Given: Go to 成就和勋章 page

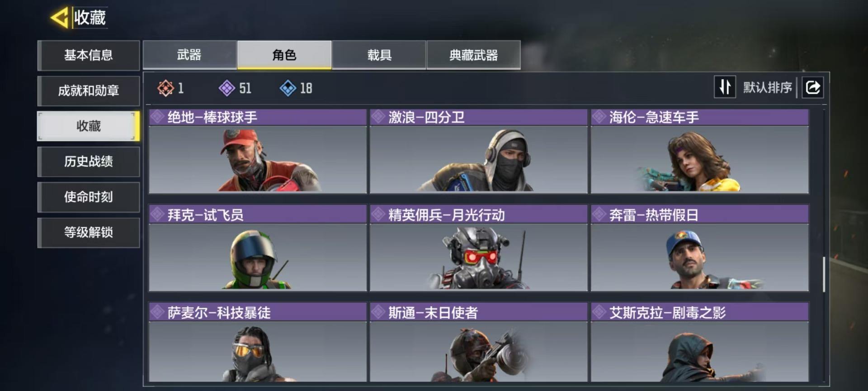Looking at the screenshot, I should tap(89, 91).
